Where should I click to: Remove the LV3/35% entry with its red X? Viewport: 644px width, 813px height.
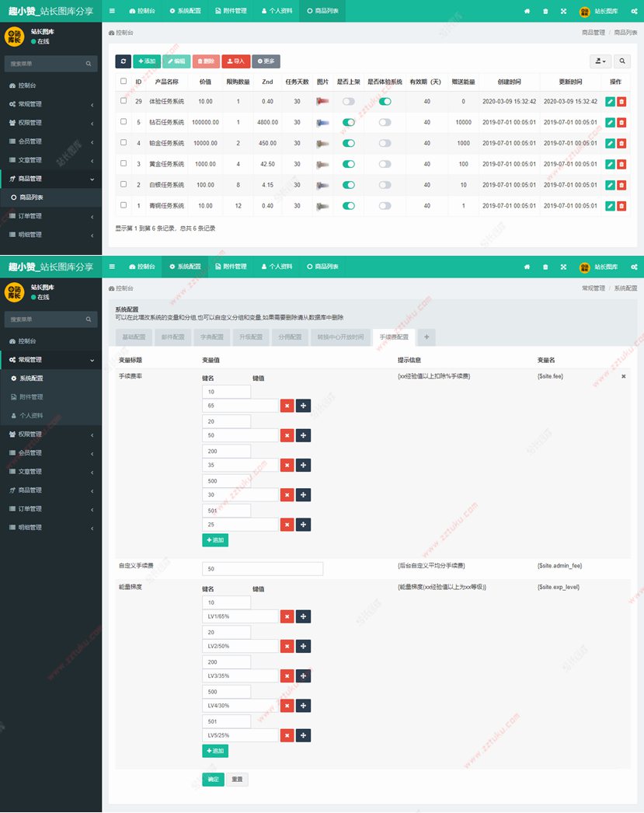[x=287, y=675]
